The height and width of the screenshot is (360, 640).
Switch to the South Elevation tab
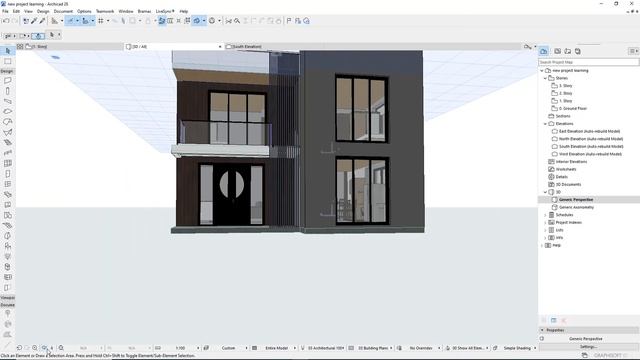coord(247,47)
